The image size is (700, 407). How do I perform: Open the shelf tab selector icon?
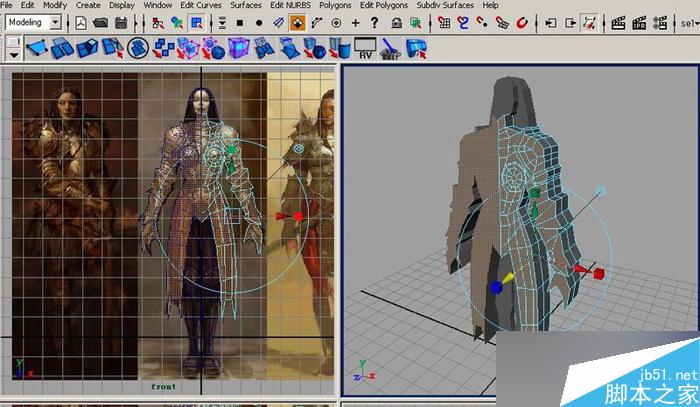coord(14,42)
